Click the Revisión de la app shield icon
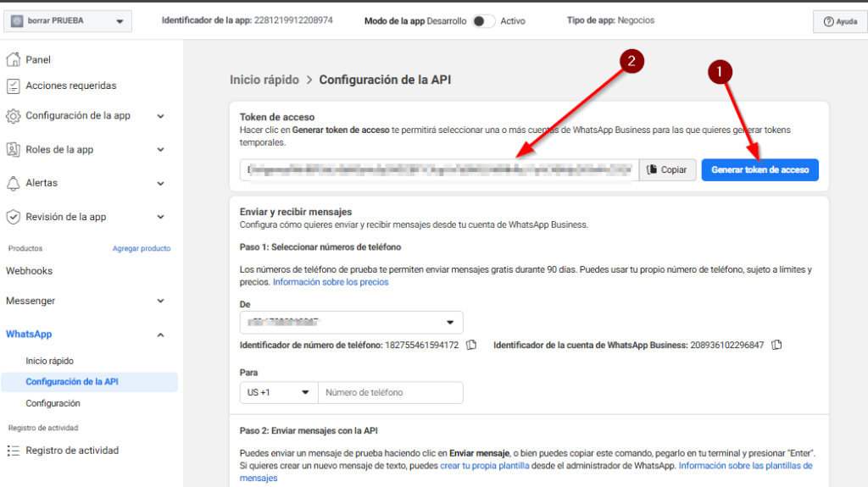Screen dimensions: 868x487 coord(14,217)
